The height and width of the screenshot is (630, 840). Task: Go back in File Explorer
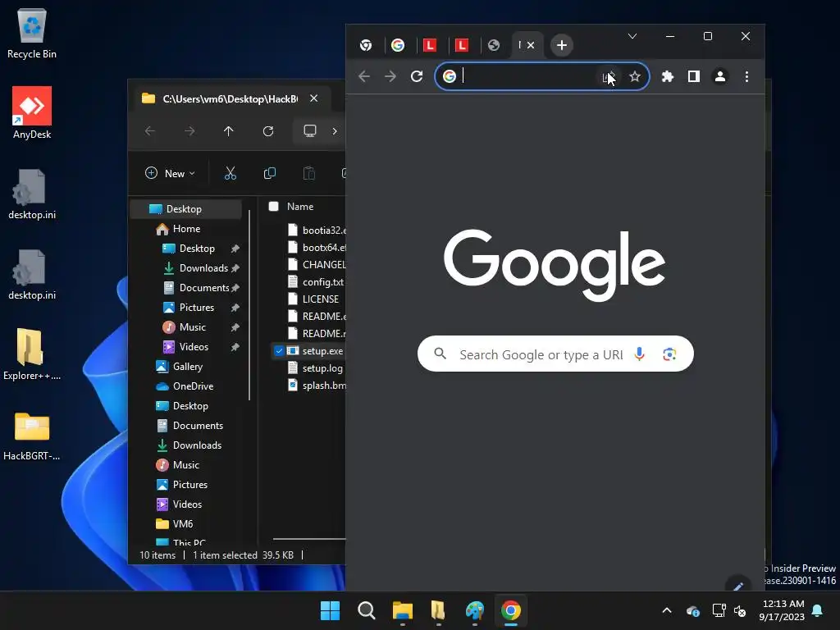pyautogui.click(x=150, y=131)
